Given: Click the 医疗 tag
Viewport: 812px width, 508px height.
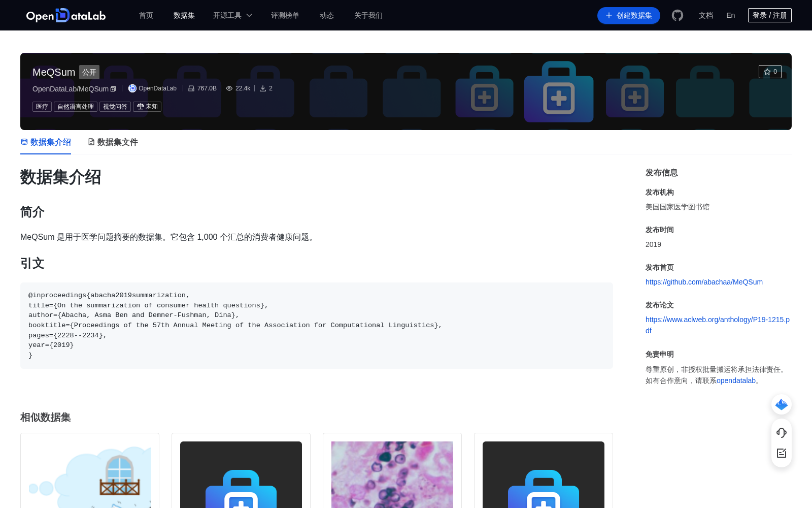Looking at the screenshot, I should [42, 107].
